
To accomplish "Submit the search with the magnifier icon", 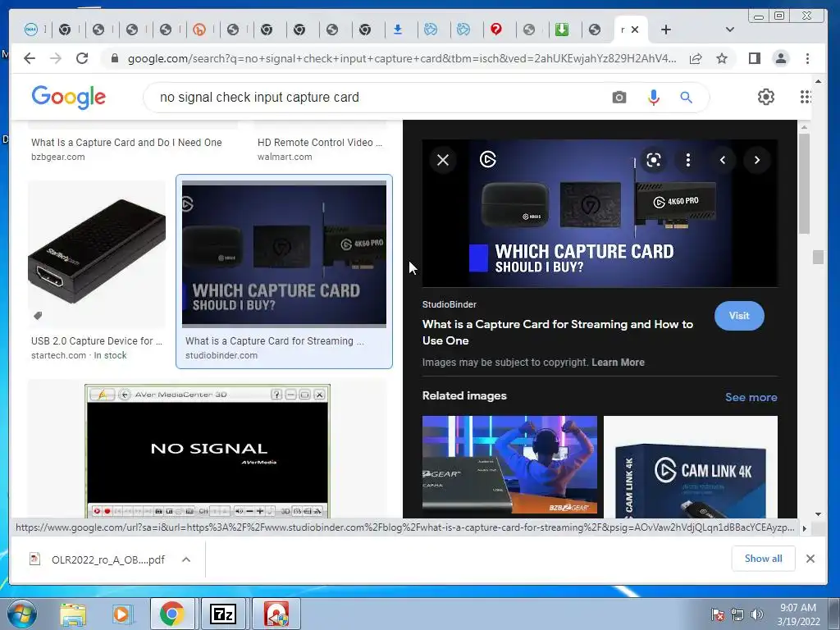I will coord(687,98).
